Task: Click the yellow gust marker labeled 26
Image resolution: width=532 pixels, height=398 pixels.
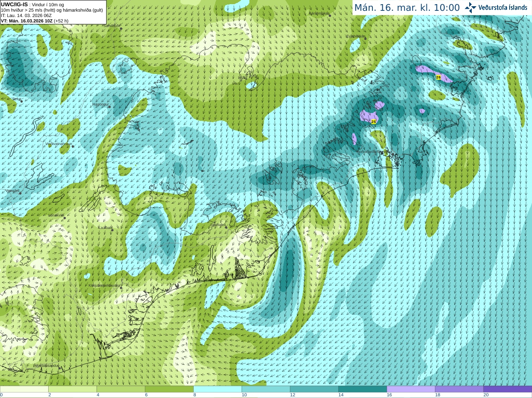Action: pos(438,77)
